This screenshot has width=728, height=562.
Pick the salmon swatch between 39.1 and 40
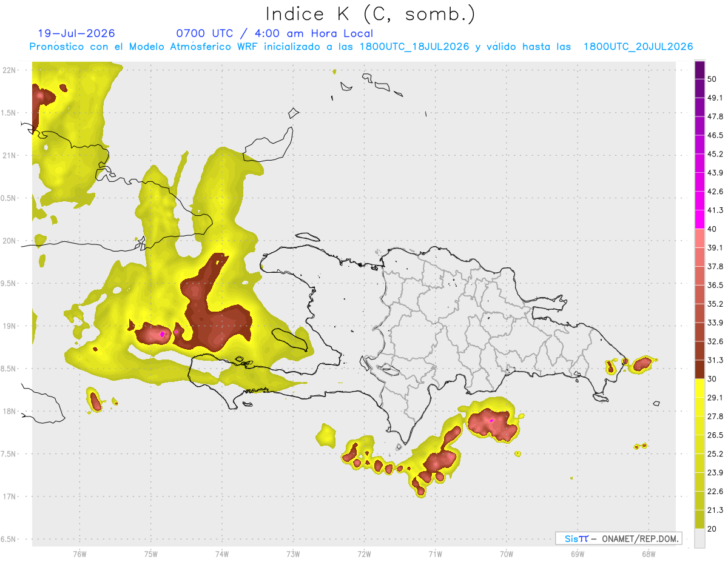pyautogui.click(x=699, y=238)
